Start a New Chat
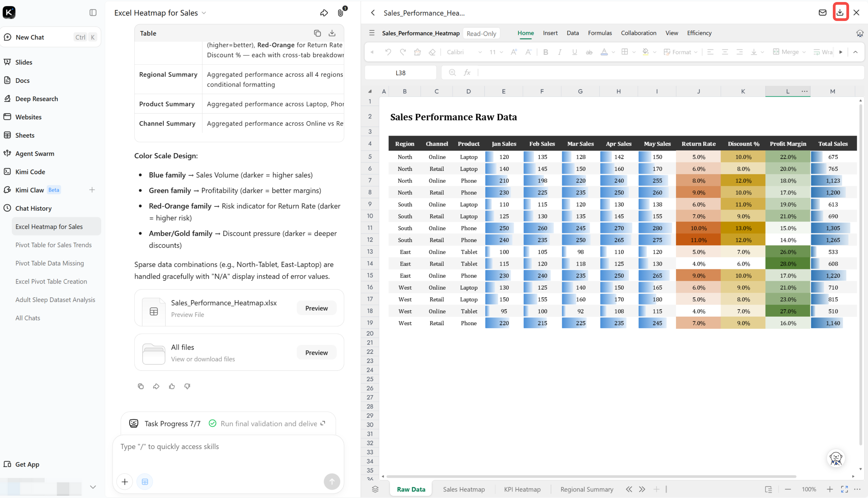The image size is (868, 498). click(51, 37)
